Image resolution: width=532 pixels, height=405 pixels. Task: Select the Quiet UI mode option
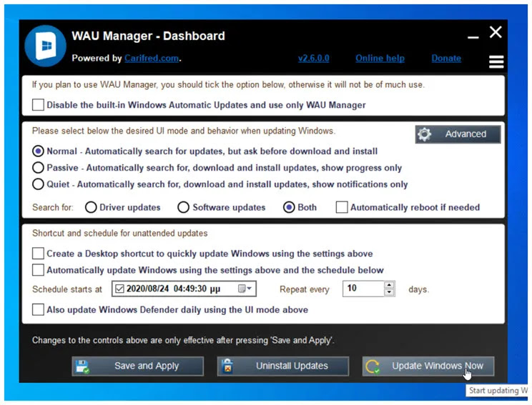point(38,184)
